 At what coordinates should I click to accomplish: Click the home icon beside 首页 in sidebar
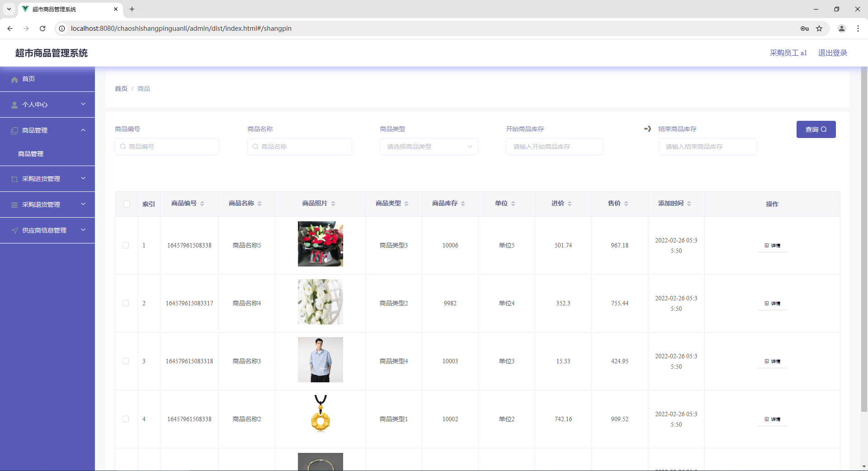14,79
